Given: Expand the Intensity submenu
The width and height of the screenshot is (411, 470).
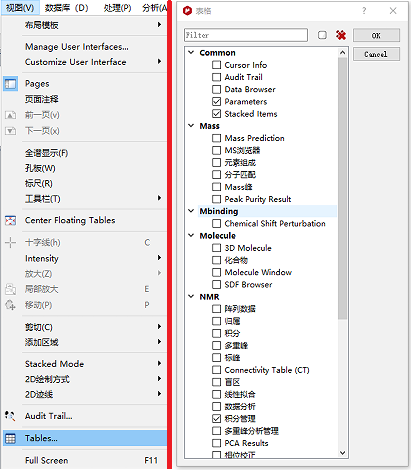Looking at the screenshot, I should pos(85,258).
